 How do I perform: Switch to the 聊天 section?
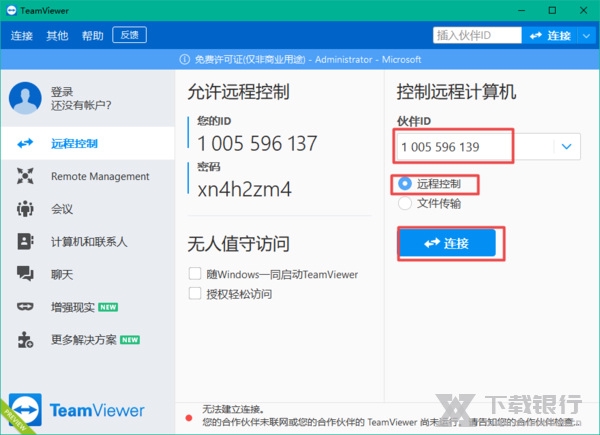click(88, 274)
